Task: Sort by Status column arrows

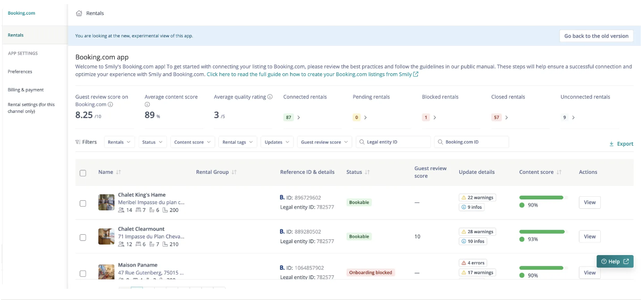Action: (367, 172)
